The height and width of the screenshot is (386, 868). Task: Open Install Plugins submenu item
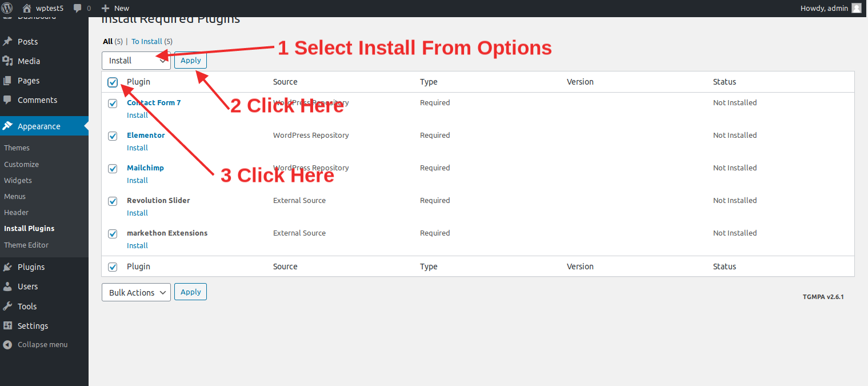[29, 228]
